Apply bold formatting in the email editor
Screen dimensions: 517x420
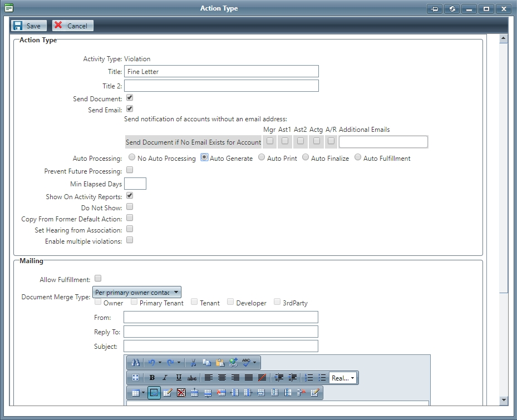coord(151,378)
